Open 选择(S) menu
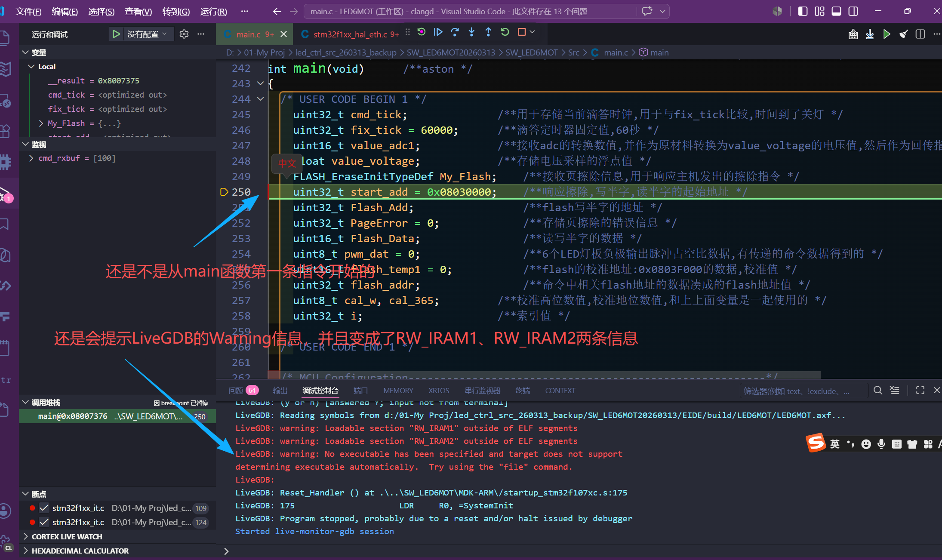This screenshot has height=560, width=942. tap(102, 12)
